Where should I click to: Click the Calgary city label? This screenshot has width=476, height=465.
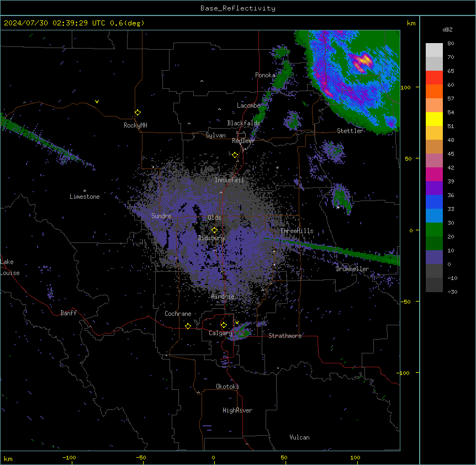click(x=220, y=333)
